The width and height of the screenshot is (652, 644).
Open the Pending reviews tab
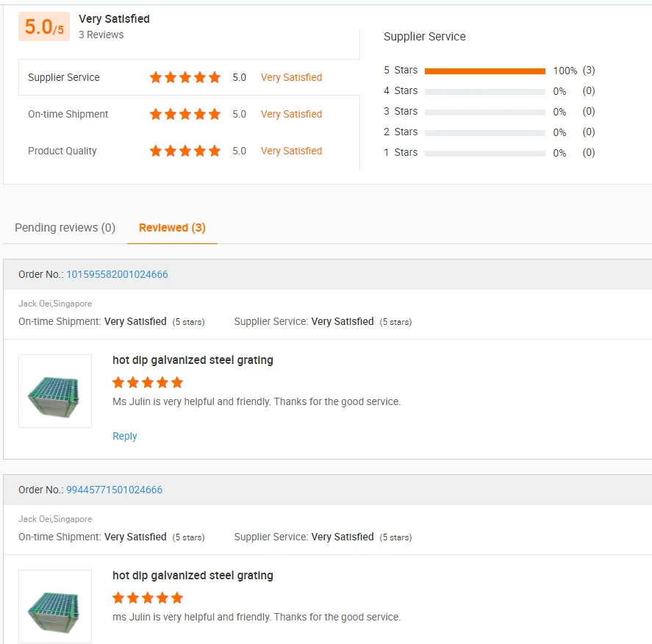click(65, 228)
